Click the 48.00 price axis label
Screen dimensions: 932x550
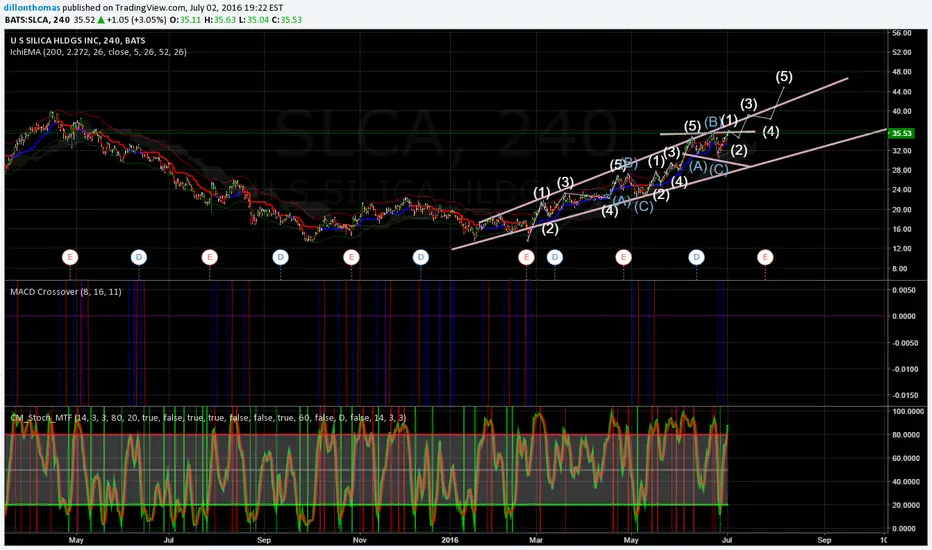[902, 72]
